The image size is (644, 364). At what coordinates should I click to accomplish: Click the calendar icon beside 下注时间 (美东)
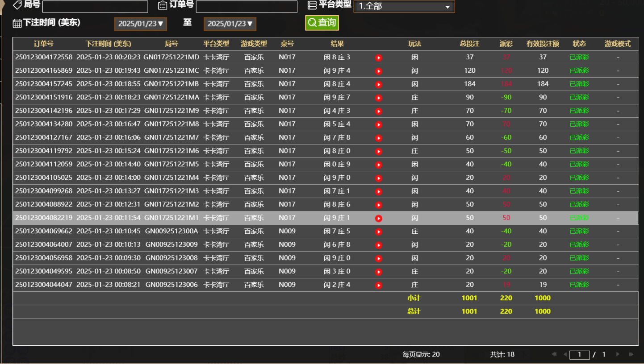click(16, 23)
